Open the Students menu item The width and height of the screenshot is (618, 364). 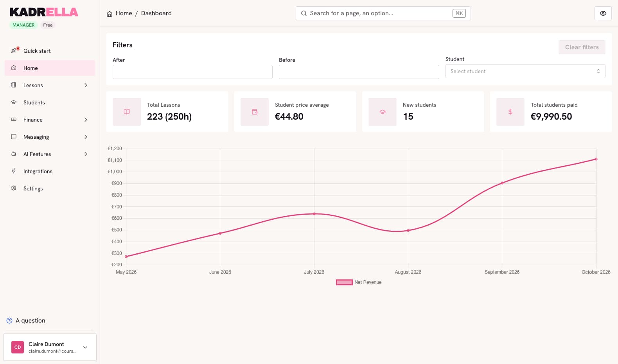[x=50, y=102]
